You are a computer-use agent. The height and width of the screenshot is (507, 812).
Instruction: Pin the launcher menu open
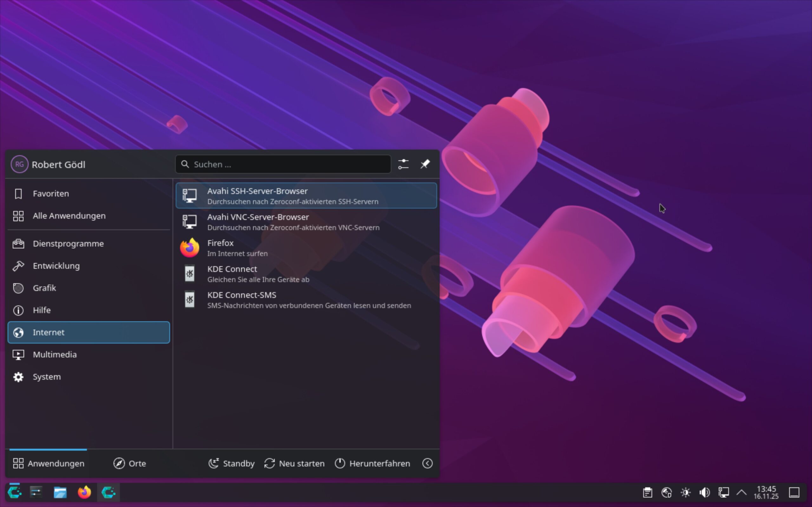425,164
